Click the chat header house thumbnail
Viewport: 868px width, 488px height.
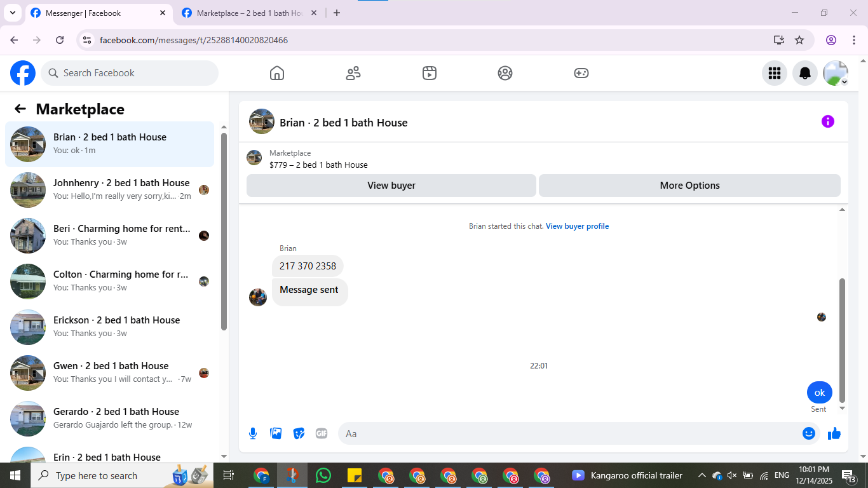click(x=262, y=121)
